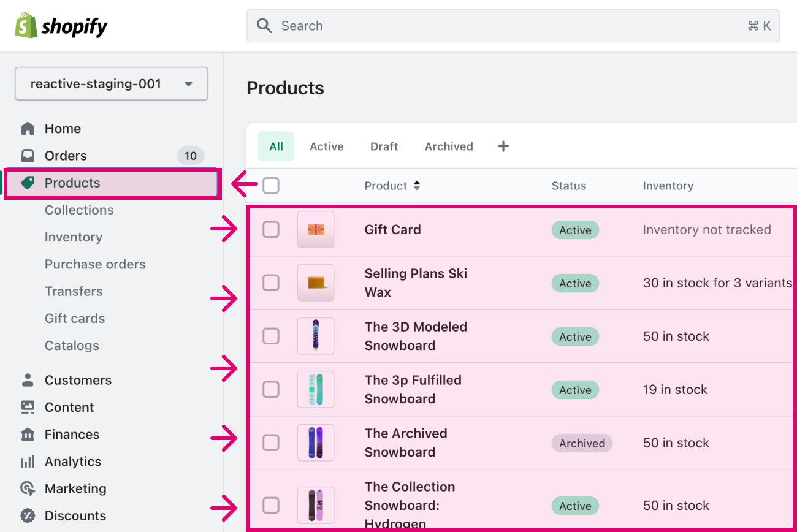Check the Selling Plans Ski Wax checkbox
This screenshot has width=797, height=532.
click(x=271, y=283)
